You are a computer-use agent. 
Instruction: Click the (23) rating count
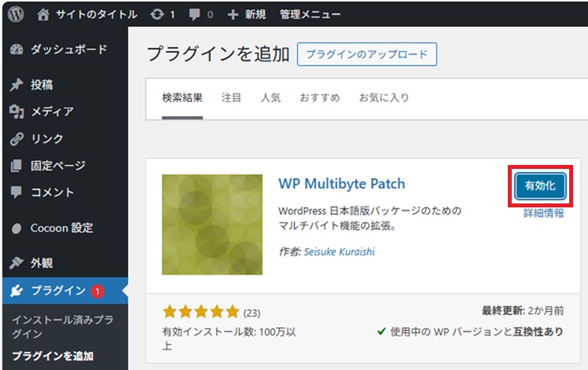coord(252,313)
